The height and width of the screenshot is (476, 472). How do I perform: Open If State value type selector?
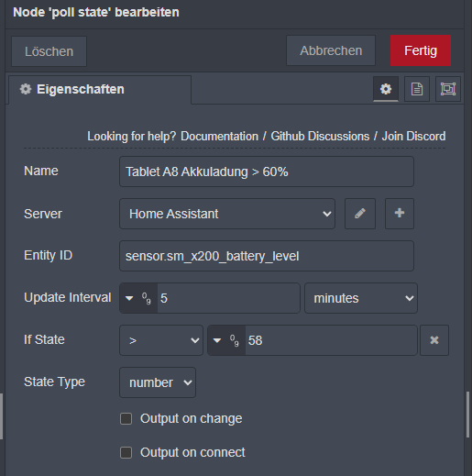226,340
